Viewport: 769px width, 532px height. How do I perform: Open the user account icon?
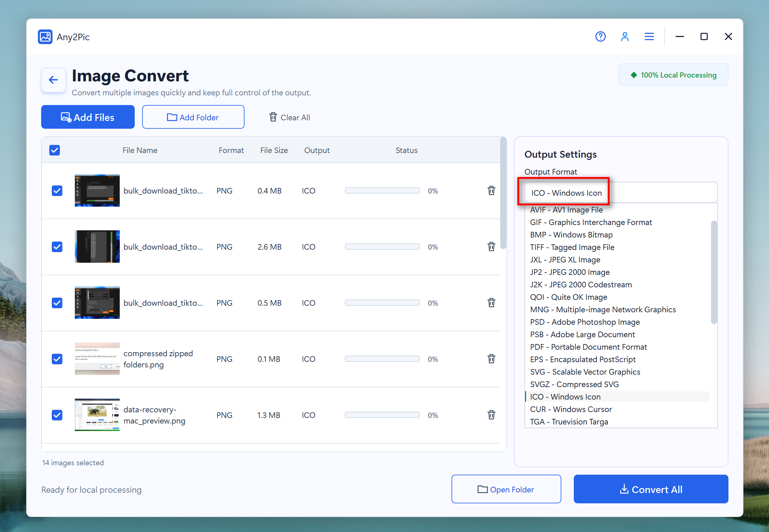click(x=625, y=36)
